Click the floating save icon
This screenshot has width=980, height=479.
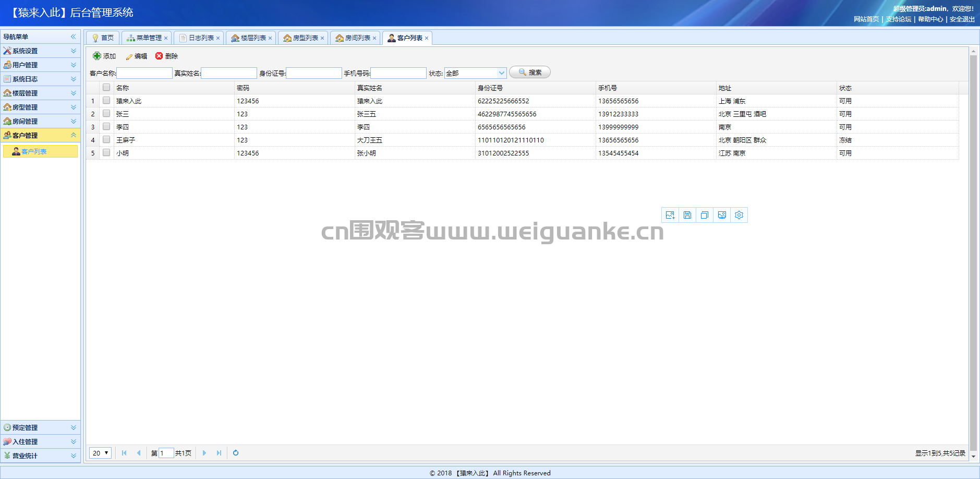[x=687, y=215]
